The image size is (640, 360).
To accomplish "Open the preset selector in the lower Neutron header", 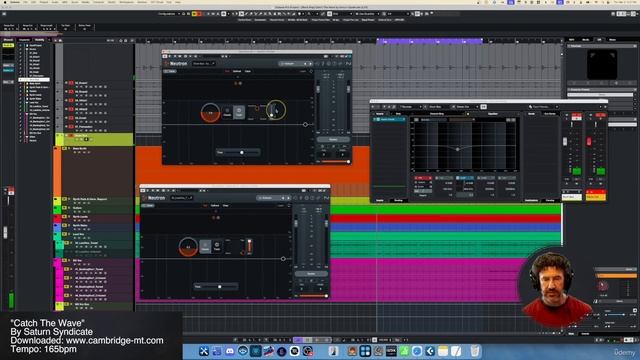I will (273, 198).
